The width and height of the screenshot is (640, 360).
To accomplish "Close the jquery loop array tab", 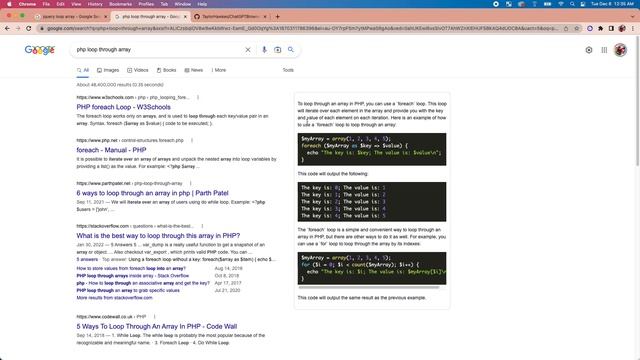I will click(106, 17).
